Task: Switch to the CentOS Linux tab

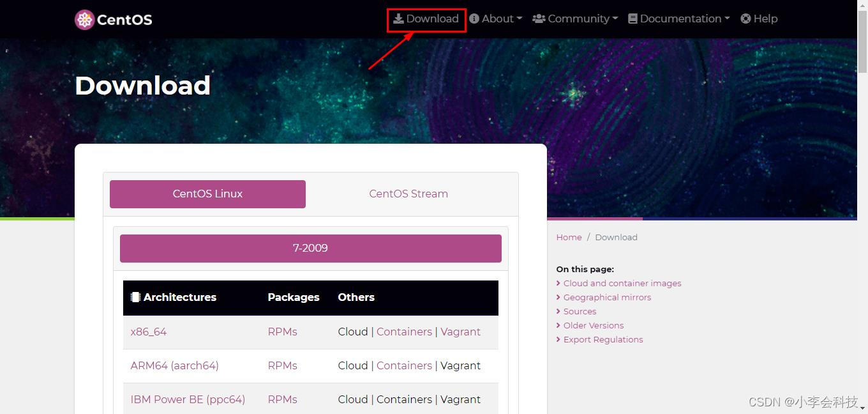Action: point(207,194)
